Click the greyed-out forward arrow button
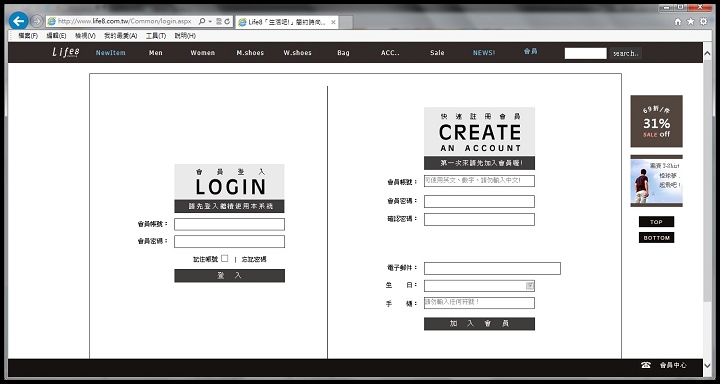 tap(37, 21)
